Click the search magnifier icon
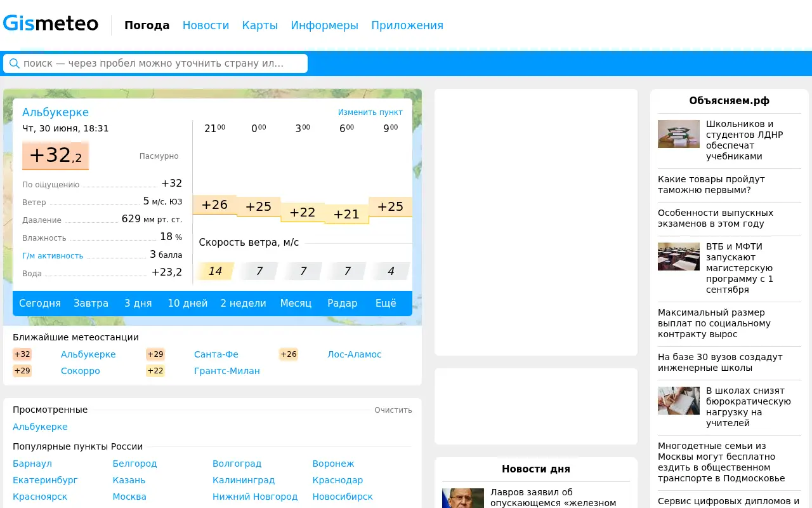 [14, 63]
